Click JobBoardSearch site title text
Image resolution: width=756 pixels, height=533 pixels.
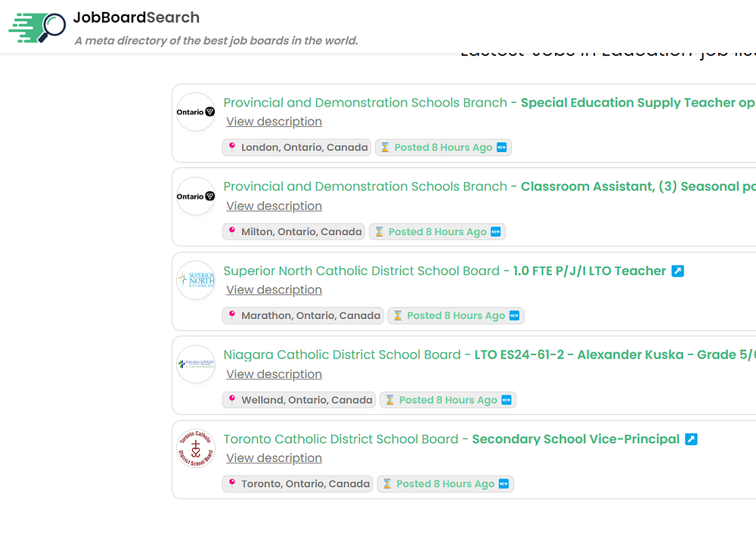(x=136, y=17)
